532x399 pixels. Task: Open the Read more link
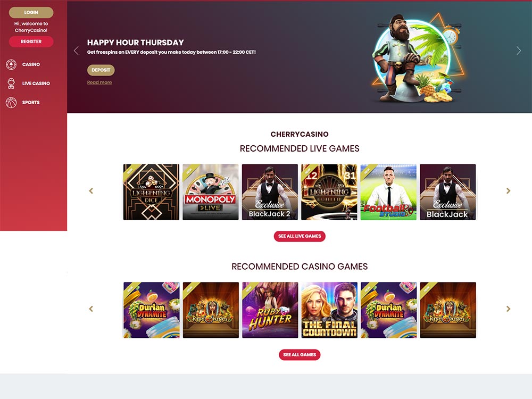pyautogui.click(x=99, y=82)
